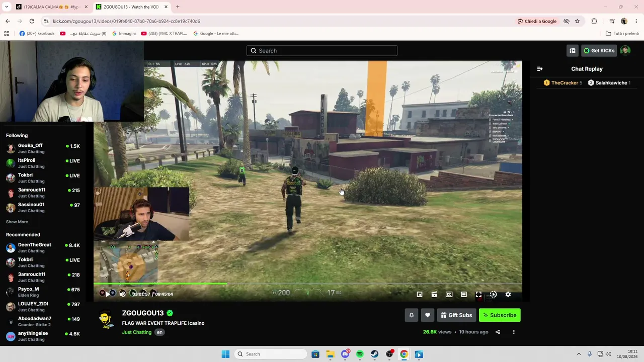Cast the video to a device

coord(434,295)
